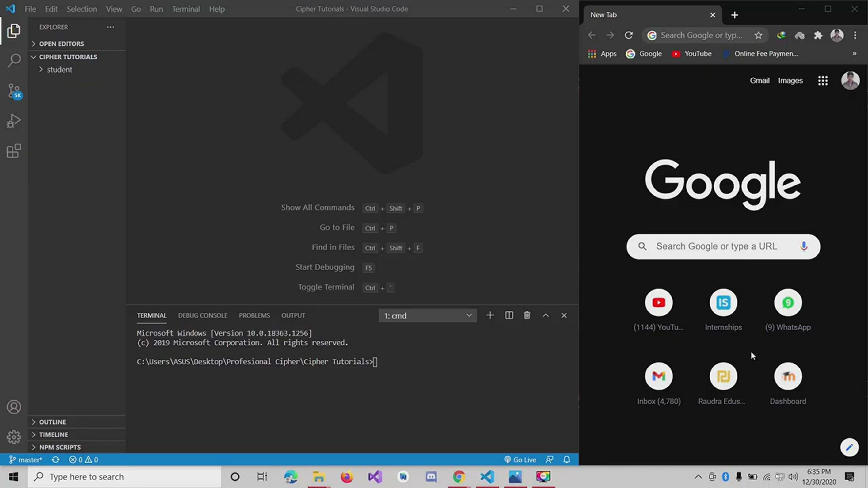Open the Extensions view icon

(14, 151)
